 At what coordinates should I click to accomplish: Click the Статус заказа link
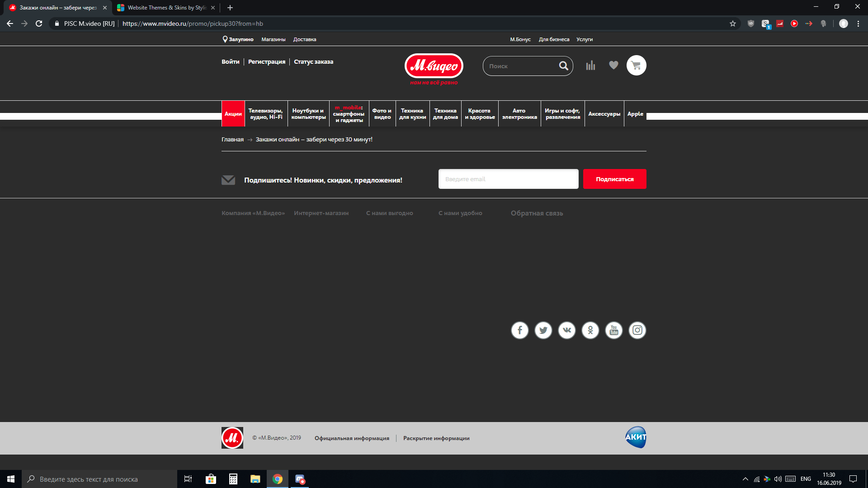click(x=313, y=62)
